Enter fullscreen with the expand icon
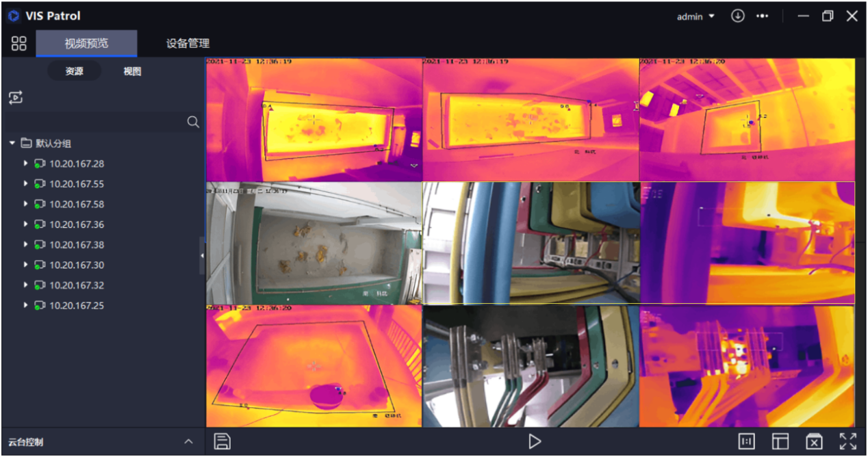 click(x=847, y=441)
